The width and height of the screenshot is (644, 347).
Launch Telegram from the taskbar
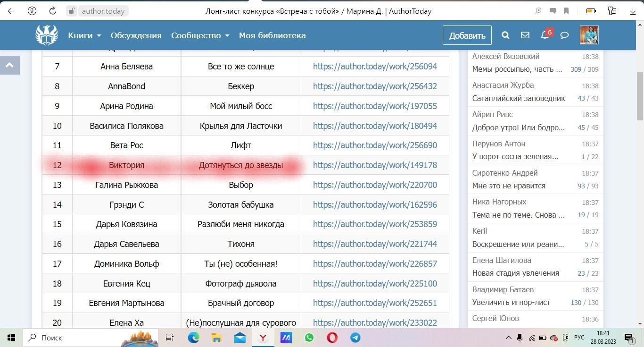coord(355,338)
